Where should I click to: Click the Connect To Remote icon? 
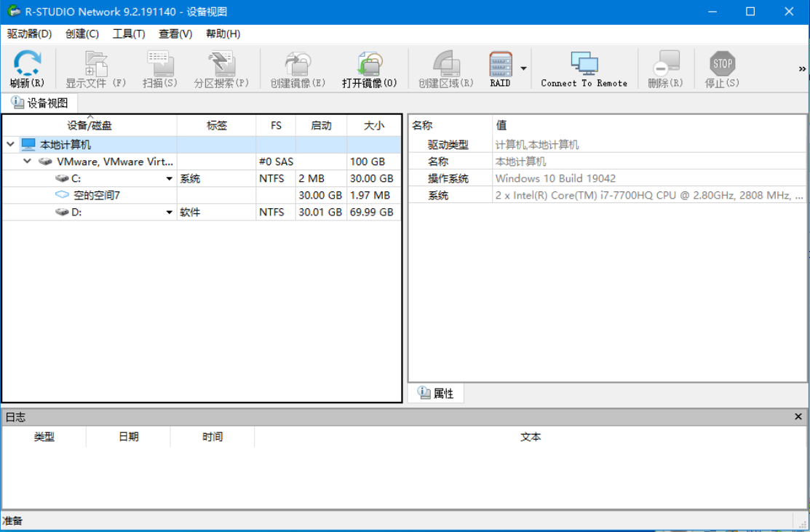(584, 63)
